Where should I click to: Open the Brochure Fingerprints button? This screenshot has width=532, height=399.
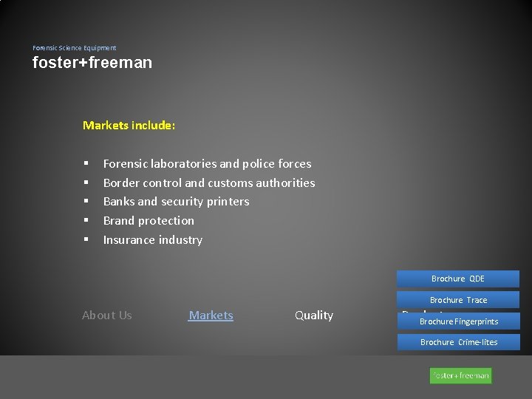(x=459, y=321)
